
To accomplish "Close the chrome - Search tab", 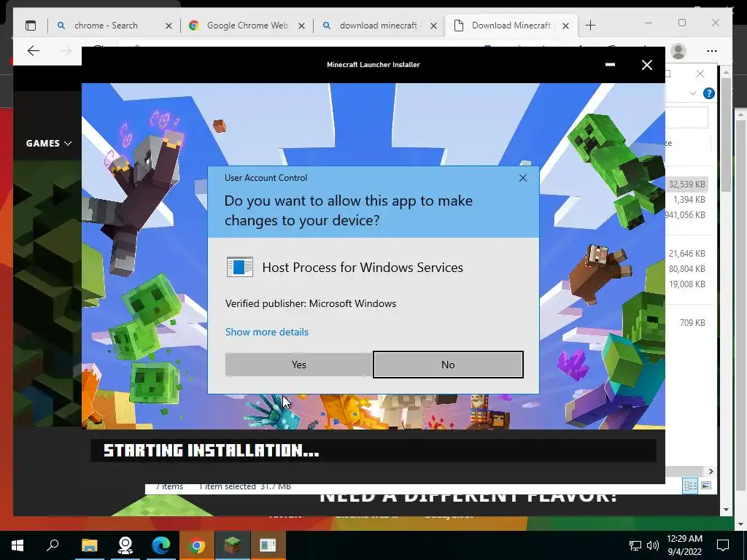I will point(169,26).
